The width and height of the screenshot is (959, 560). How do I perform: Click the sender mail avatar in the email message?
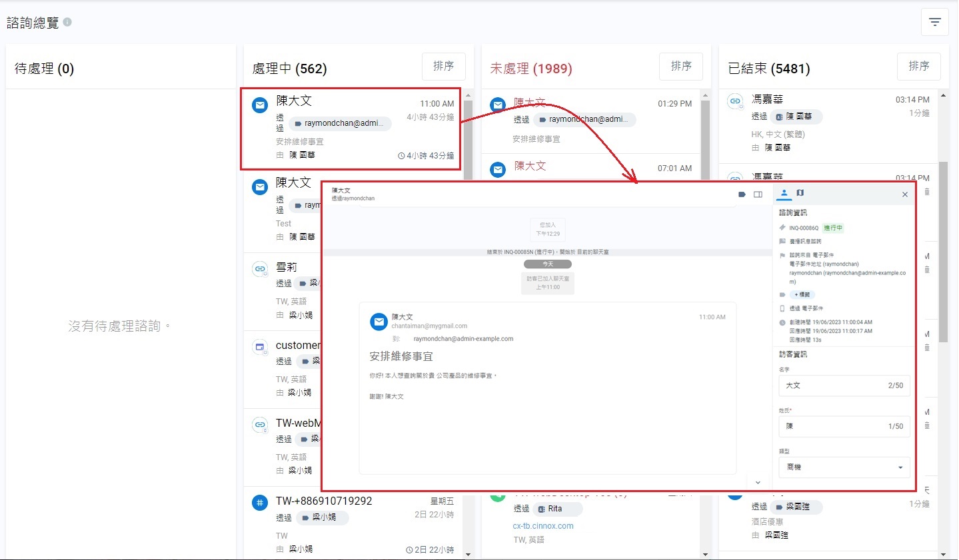379,322
